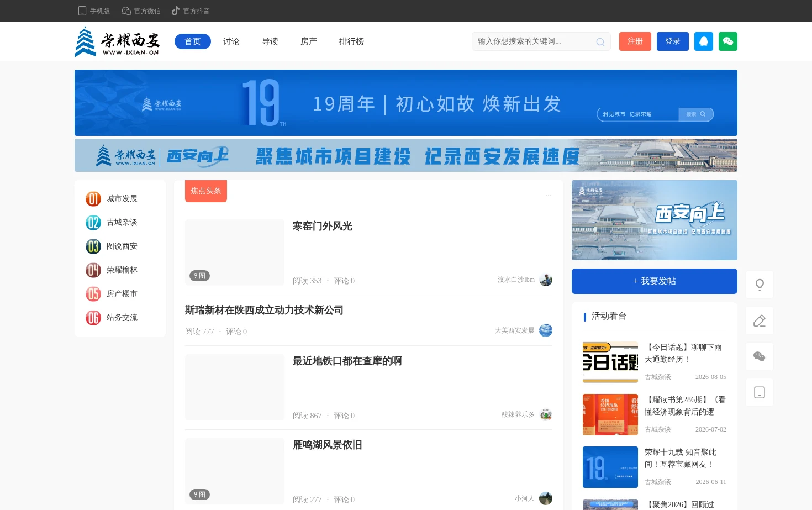
Task: Open the 图说西安 category link
Action: [122, 246]
